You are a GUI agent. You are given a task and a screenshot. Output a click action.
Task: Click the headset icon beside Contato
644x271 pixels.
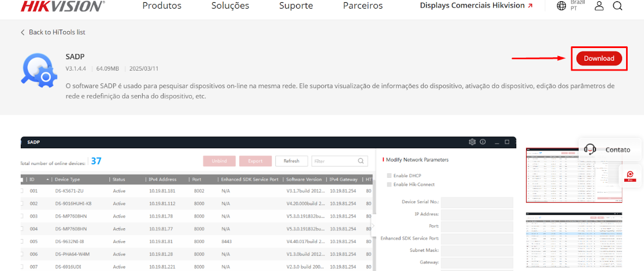590,149
